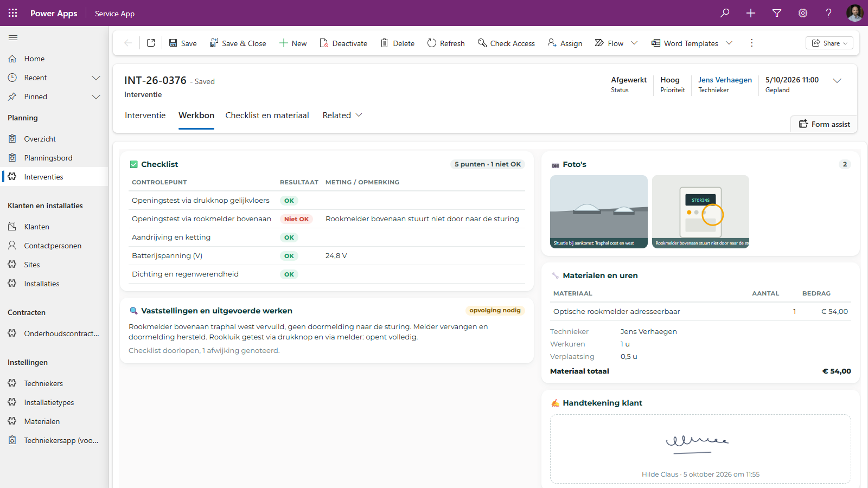868x488 pixels.
Task: Open the Word Templates dropdown arrow
Action: [729, 43]
